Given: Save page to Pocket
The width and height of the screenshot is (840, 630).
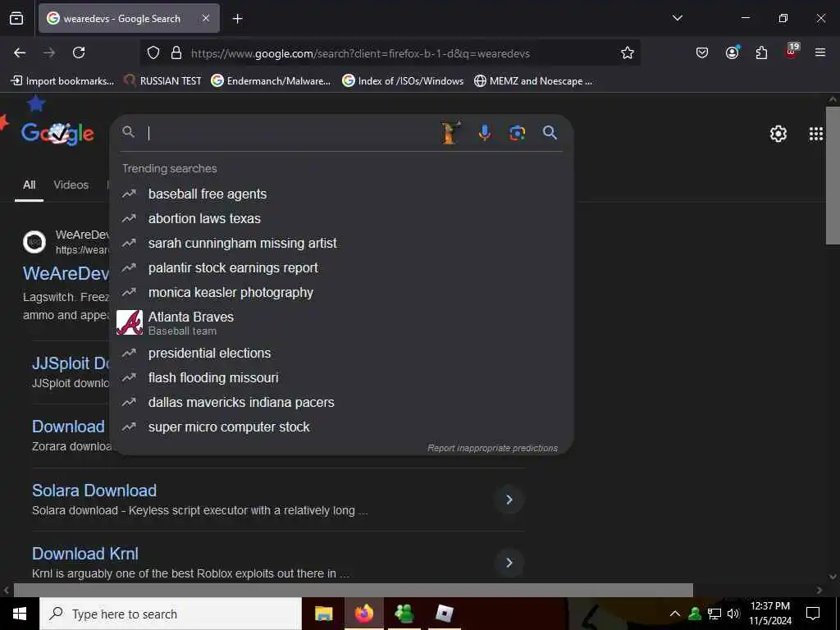Looking at the screenshot, I should [x=702, y=52].
